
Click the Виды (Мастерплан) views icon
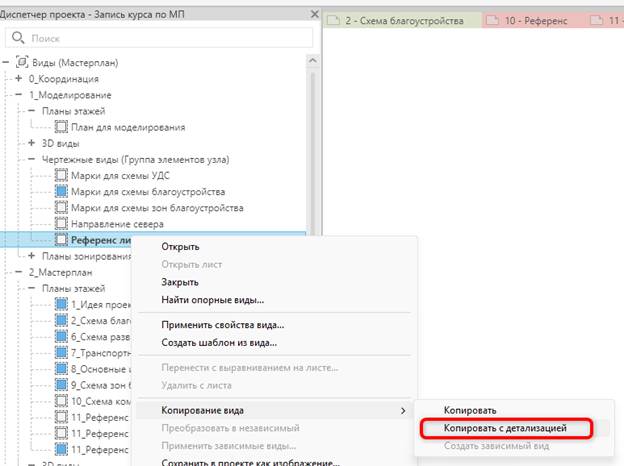pos(22,62)
